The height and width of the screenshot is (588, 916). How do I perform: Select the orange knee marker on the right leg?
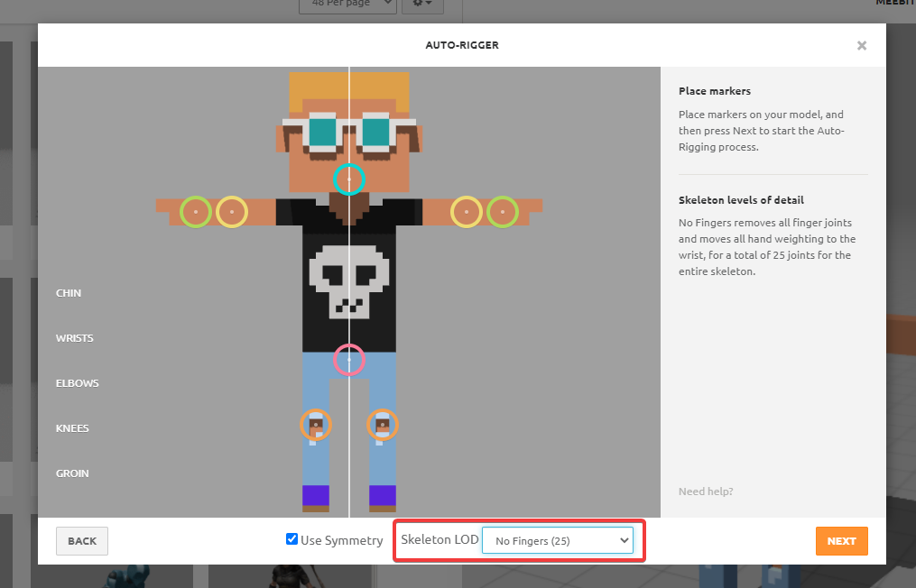(x=383, y=424)
